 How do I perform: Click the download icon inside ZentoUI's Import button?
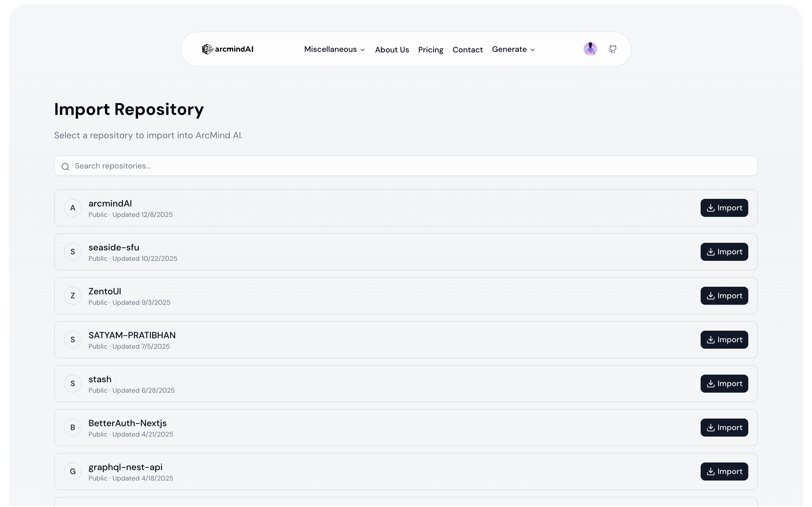click(x=711, y=295)
